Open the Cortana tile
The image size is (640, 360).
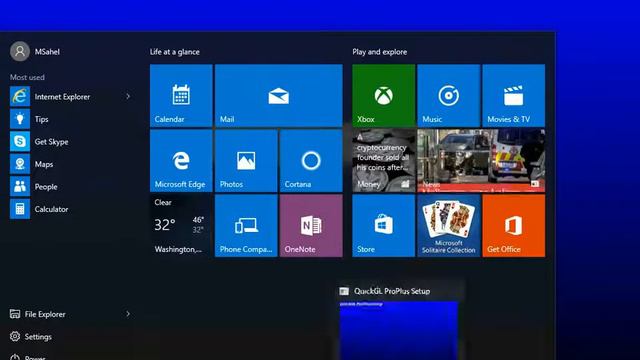(311, 160)
